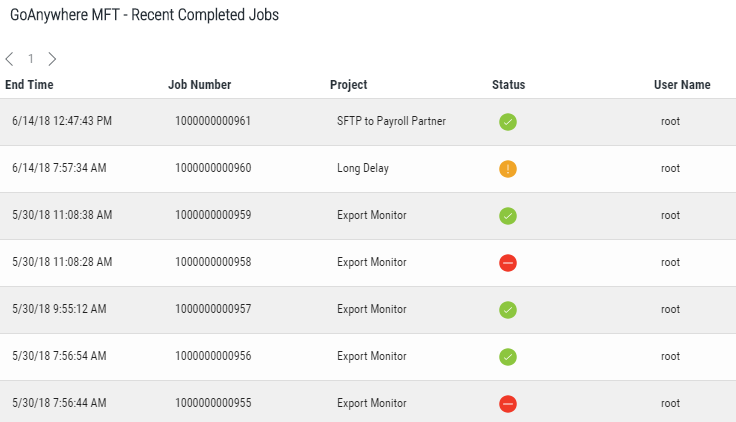Sort by End Time column header
The image size is (736, 422).
click(x=29, y=84)
